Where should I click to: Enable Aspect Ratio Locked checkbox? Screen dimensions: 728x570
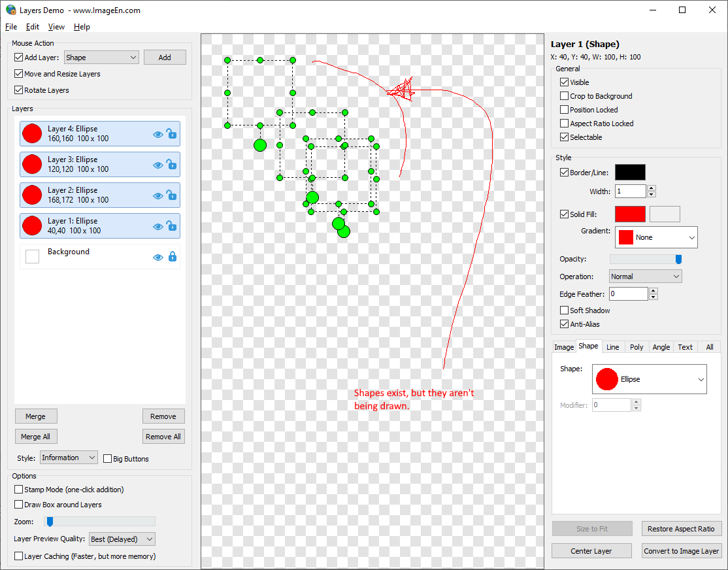point(564,123)
